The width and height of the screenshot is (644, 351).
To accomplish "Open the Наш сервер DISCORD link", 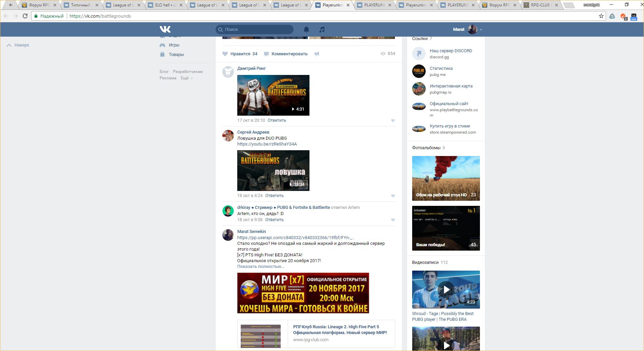I will pos(450,51).
